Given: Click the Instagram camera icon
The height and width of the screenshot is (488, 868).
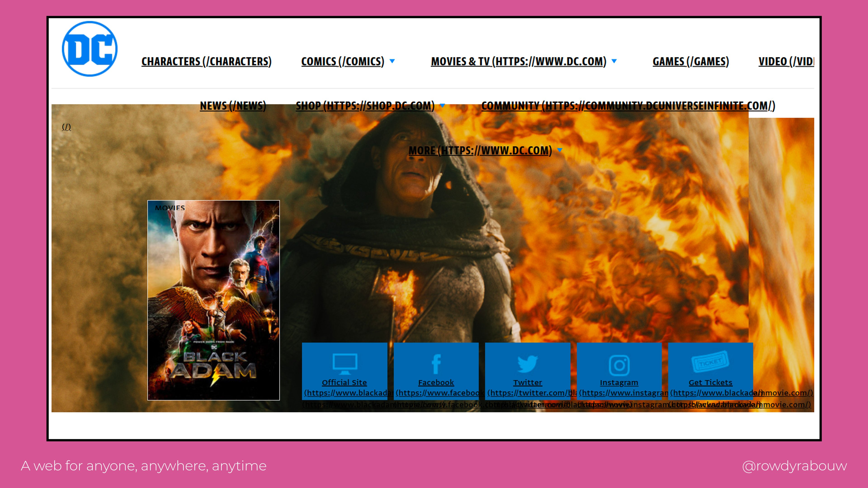Looking at the screenshot, I should 619,365.
